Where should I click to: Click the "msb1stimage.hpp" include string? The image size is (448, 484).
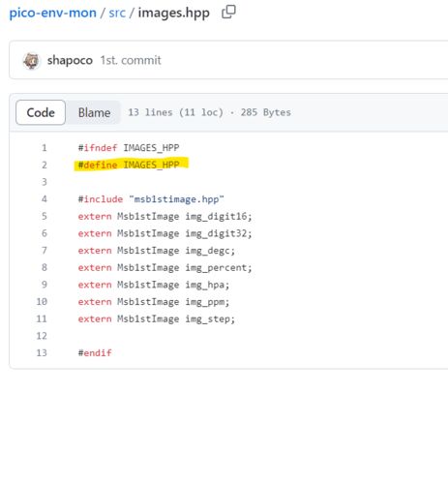coord(176,199)
